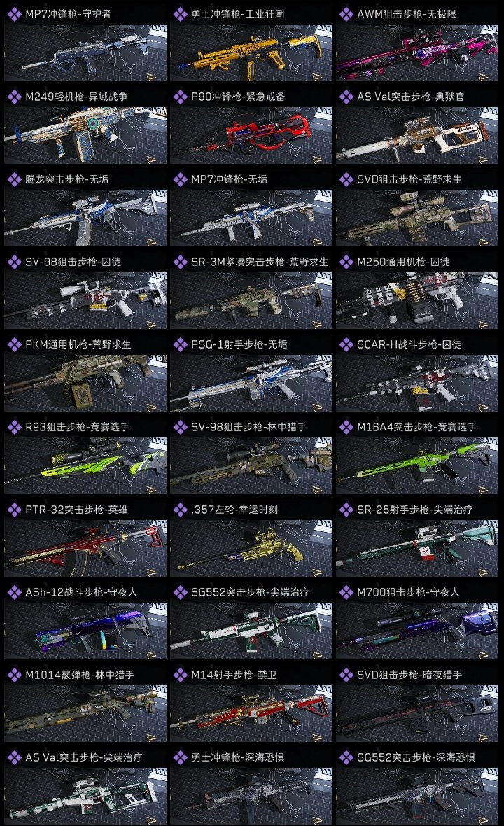The width and height of the screenshot is (504, 826).
Task: Click the diamond icon beside SV-98狙击步枪-囚徒
Action: click(14, 262)
